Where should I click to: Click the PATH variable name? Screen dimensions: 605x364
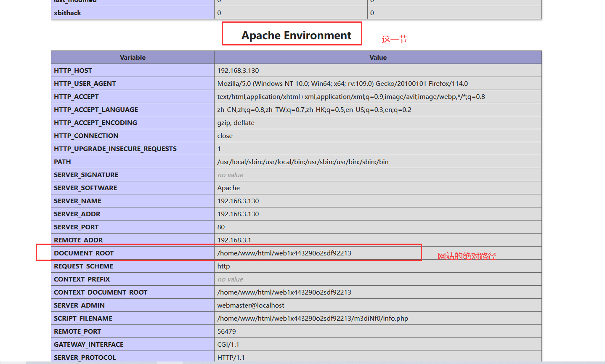(x=62, y=162)
